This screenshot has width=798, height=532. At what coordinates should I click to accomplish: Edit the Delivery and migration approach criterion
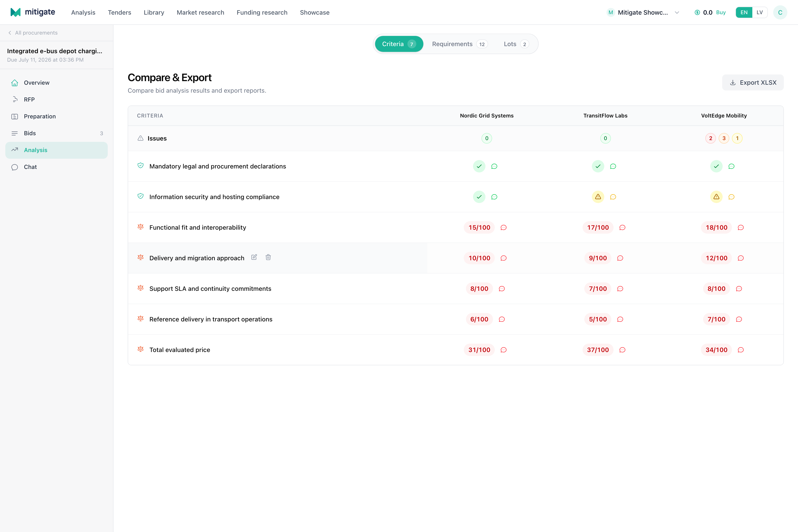click(254, 257)
